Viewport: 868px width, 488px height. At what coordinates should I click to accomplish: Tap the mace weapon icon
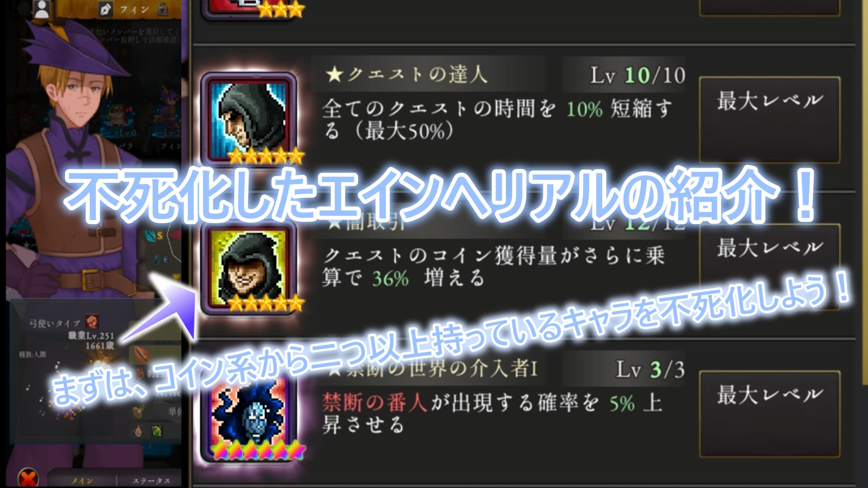tap(139, 412)
